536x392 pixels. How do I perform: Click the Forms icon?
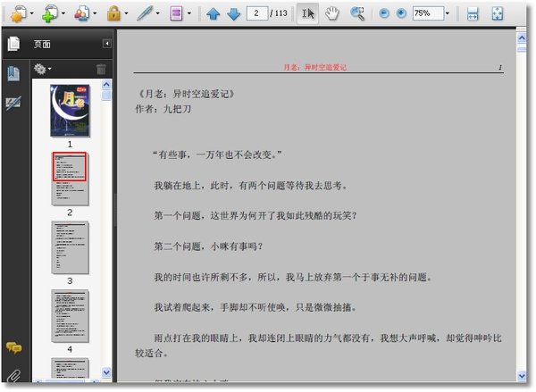[176, 14]
